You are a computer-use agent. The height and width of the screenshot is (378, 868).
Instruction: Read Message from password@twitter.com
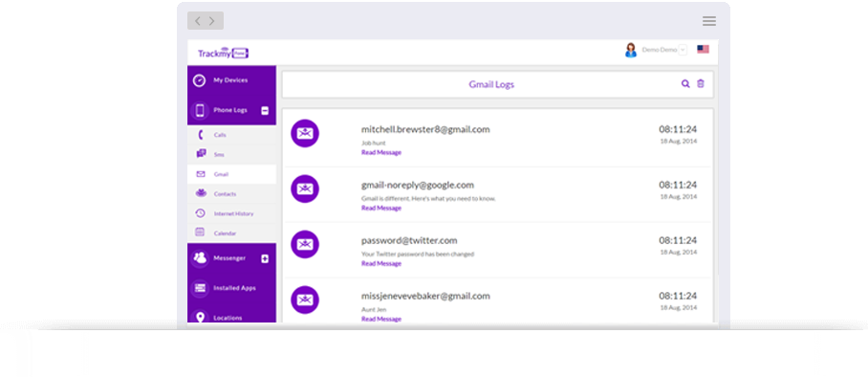click(x=381, y=263)
